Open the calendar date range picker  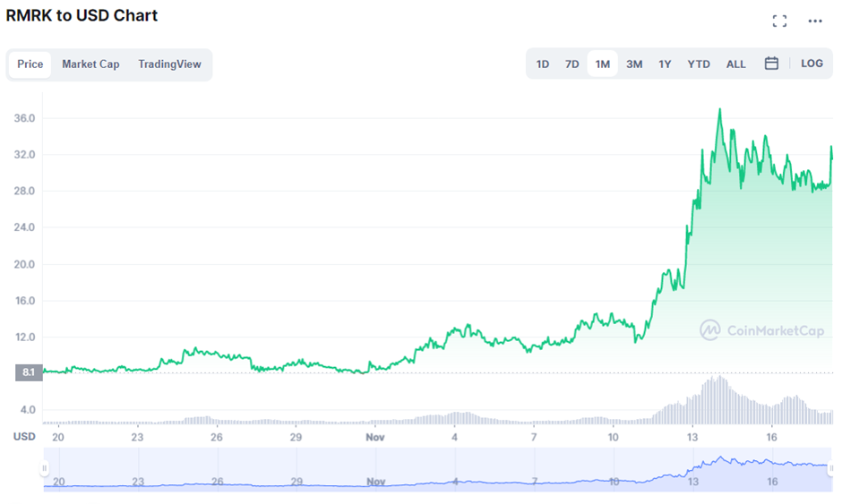(771, 64)
